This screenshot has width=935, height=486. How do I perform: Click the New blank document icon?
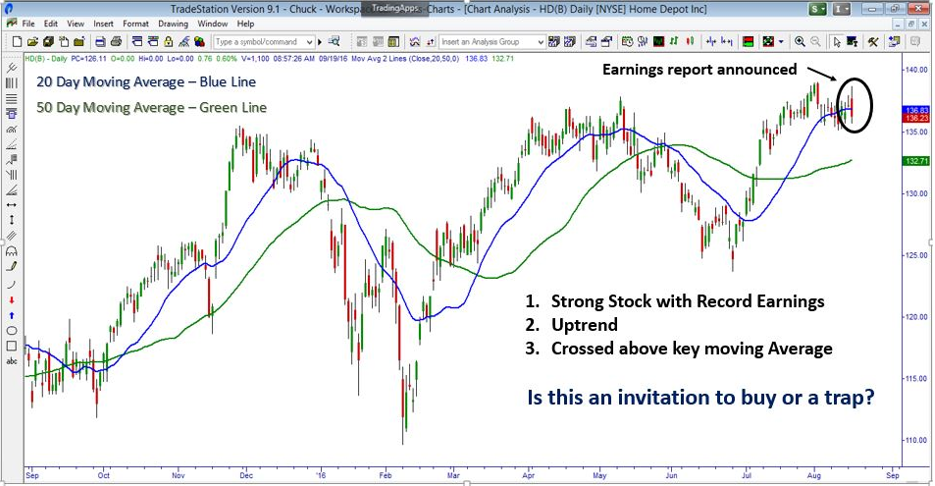tap(17, 42)
